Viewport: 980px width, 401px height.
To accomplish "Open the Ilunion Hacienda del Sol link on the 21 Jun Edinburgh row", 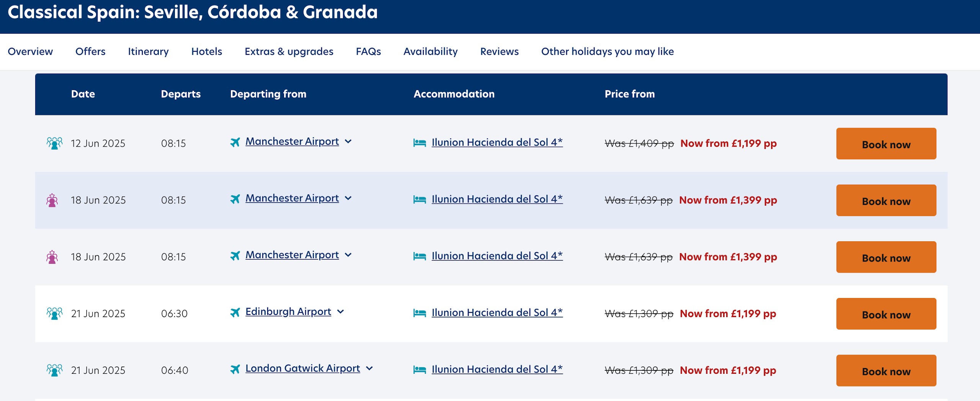I will click(x=497, y=313).
